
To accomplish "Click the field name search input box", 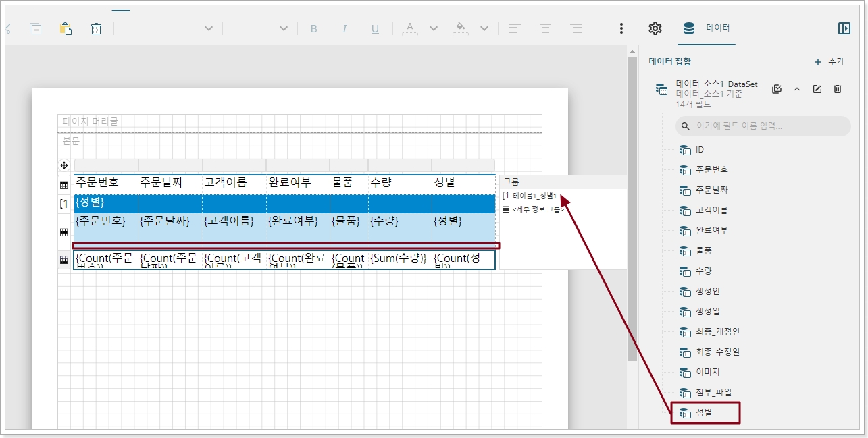I will (x=763, y=126).
